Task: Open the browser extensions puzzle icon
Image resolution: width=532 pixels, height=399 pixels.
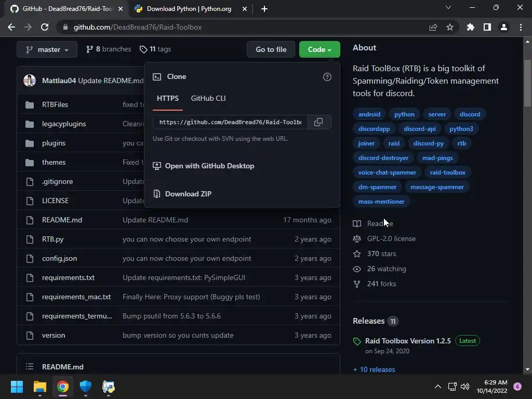Action: (471, 27)
